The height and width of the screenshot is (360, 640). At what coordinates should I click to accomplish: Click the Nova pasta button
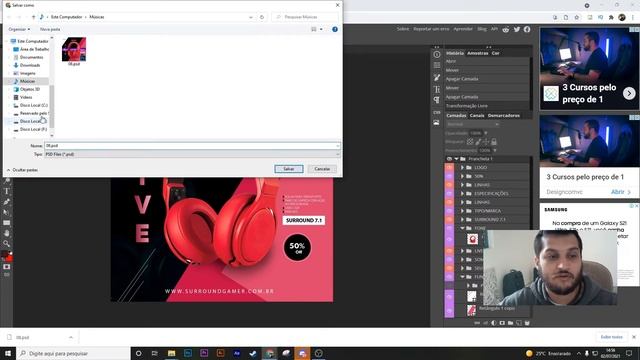pos(50,29)
